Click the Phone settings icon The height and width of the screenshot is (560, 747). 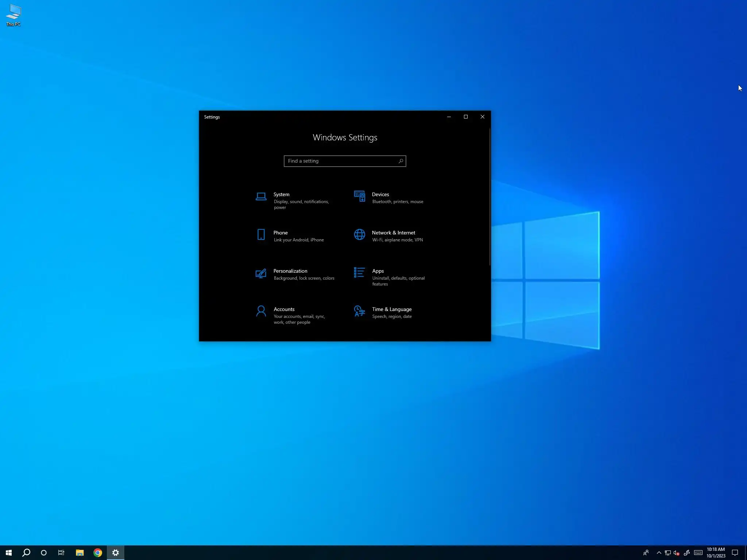point(261,234)
